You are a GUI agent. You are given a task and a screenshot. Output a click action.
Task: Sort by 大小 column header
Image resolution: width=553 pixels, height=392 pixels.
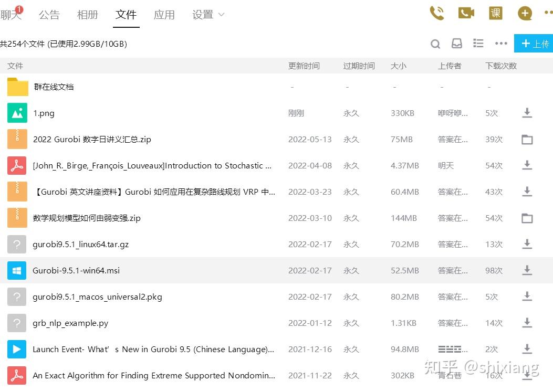399,66
